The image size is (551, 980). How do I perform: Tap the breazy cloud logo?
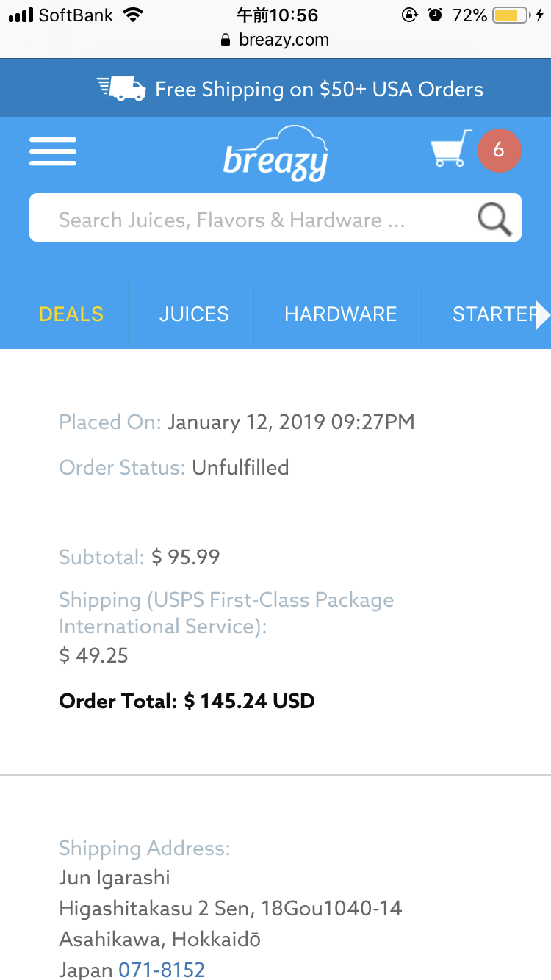point(275,154)
